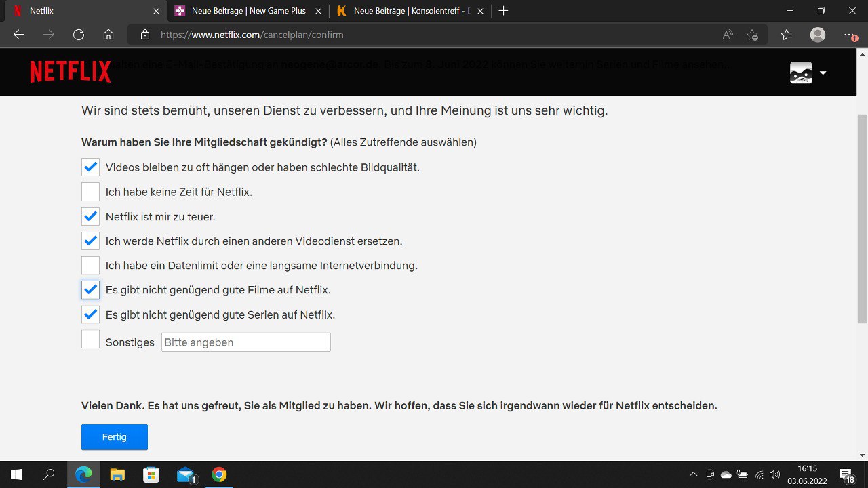Uncheck 'Videos bleiben zu oft hängen' option
The width and height of the screenshot is (868, 488).
click(x=90, y=167)
